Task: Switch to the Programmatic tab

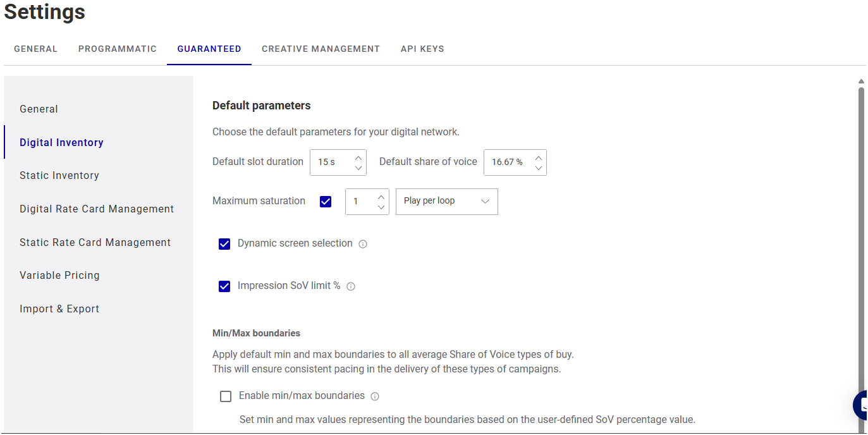Action: click(x=118, y=49)
